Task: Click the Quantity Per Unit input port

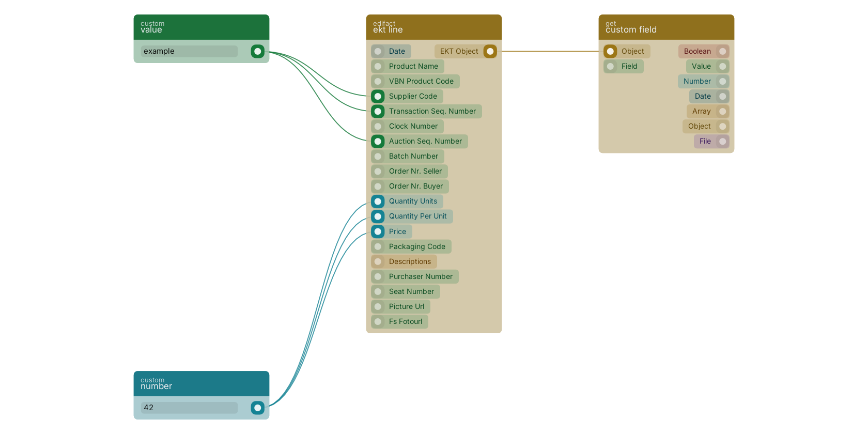Action: [x=378, y=216]
